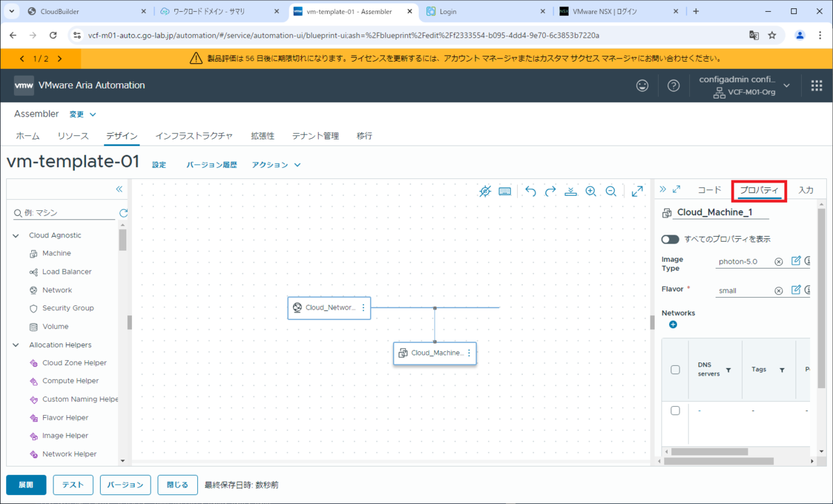Toggle the connector visibility icon in canvas toolbar
The image size is (833, 504).
[x=485, y=191]
